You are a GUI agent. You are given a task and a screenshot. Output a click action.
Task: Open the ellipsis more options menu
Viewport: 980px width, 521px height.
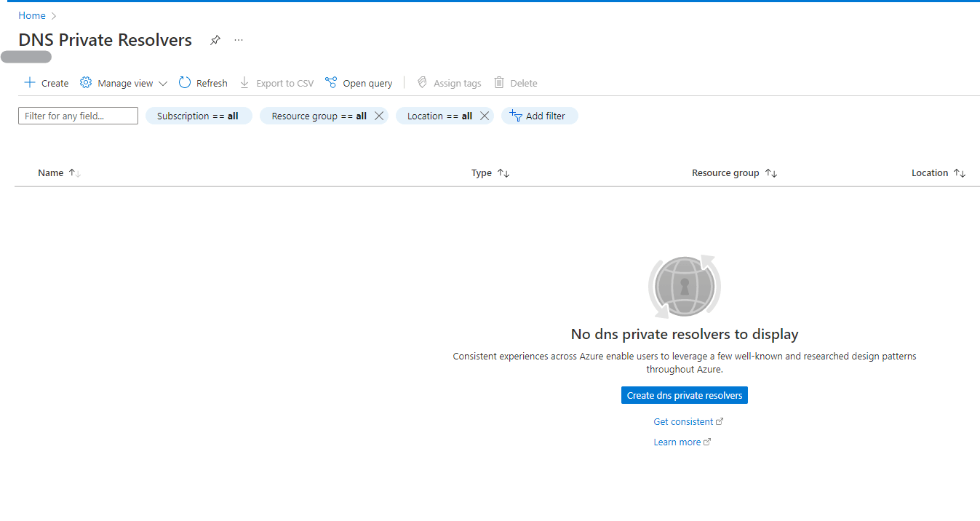click(239, 40)
